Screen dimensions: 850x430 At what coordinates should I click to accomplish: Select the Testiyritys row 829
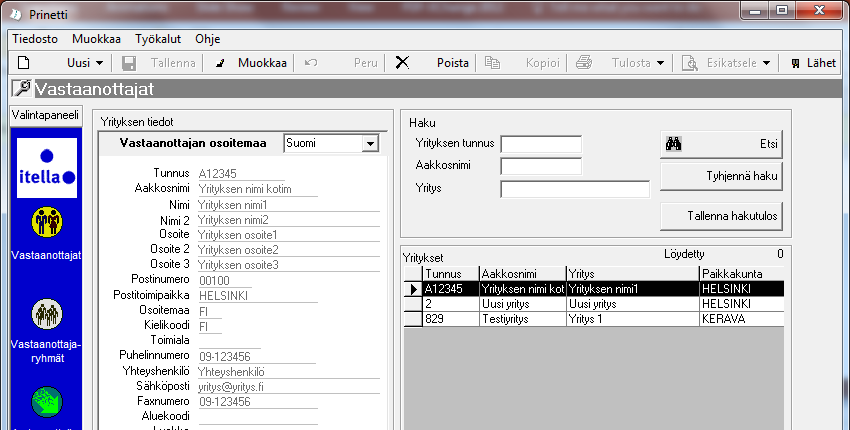(x=594, y=319)
